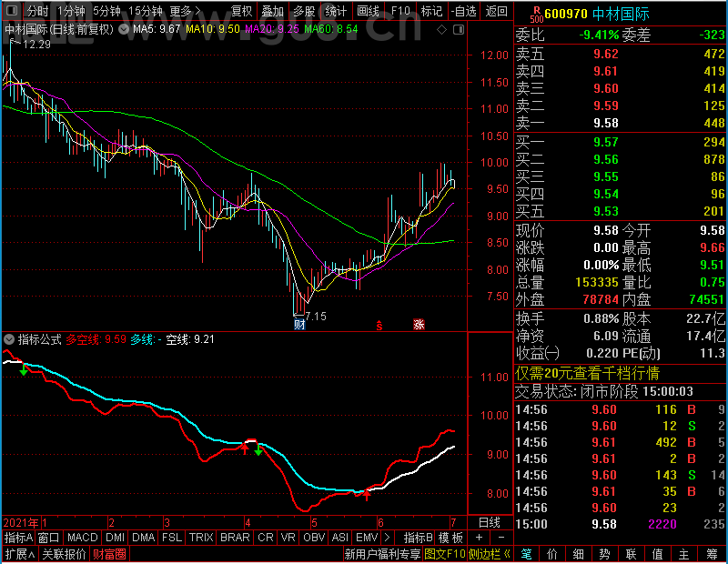Screen dimensions: 728x564
Task: Switch to the 分时 intraday view
Action: point(37,11)
